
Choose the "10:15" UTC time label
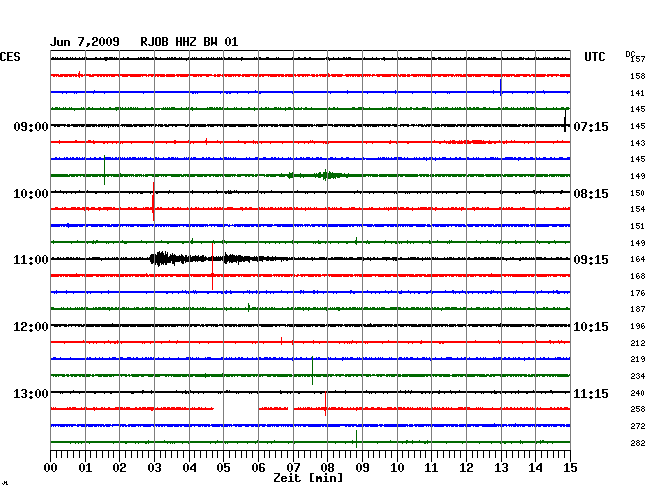(x=591, y=327)
